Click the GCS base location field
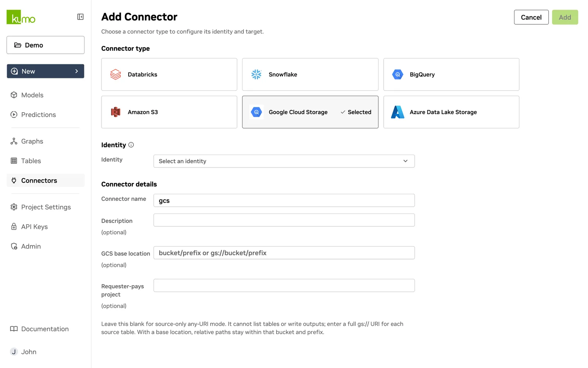This screenshot has height=368, width=588. click(x=284, y=253)
